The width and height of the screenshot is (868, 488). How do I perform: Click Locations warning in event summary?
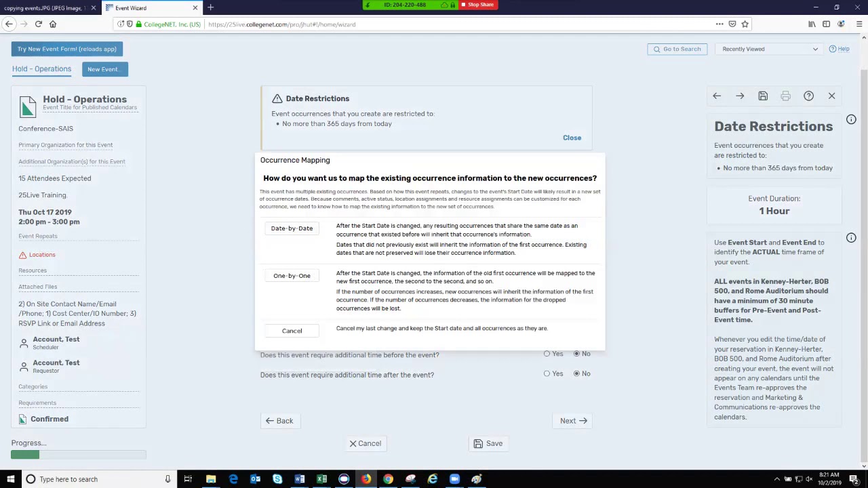coord(37,255)
